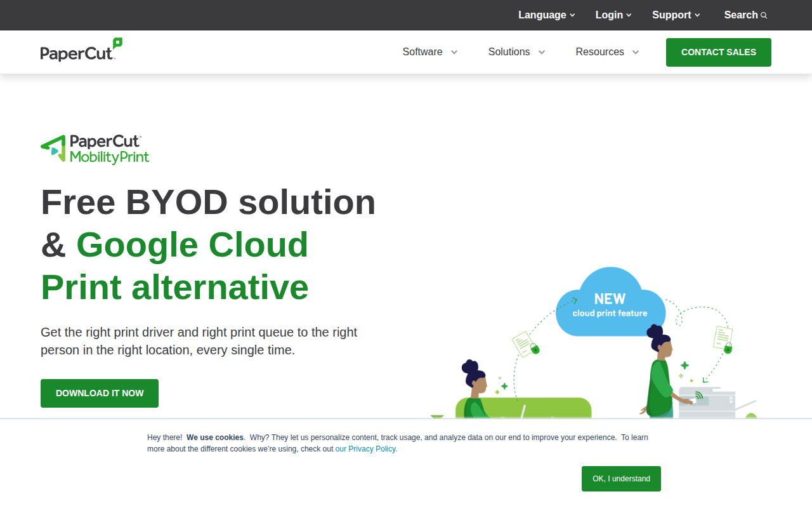Open the Login dropdown menu
The image size is (812, 508).
613,15
